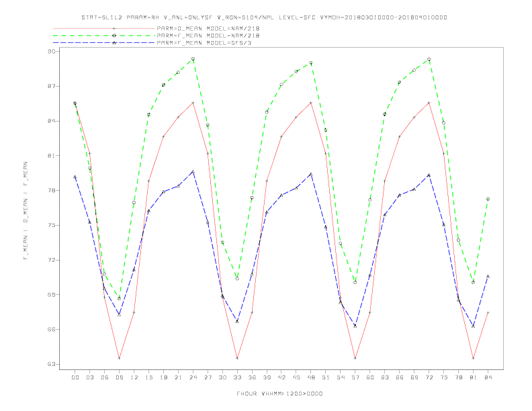Viewport: 532px width, 411px height.
Task: Click x-axis tick label 33
Action: (237, 377)
